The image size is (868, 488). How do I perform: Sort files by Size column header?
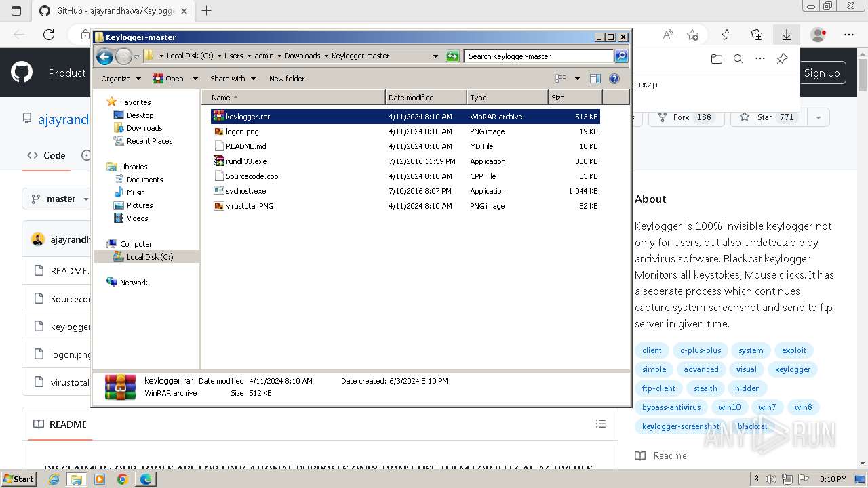click(575, 98)
